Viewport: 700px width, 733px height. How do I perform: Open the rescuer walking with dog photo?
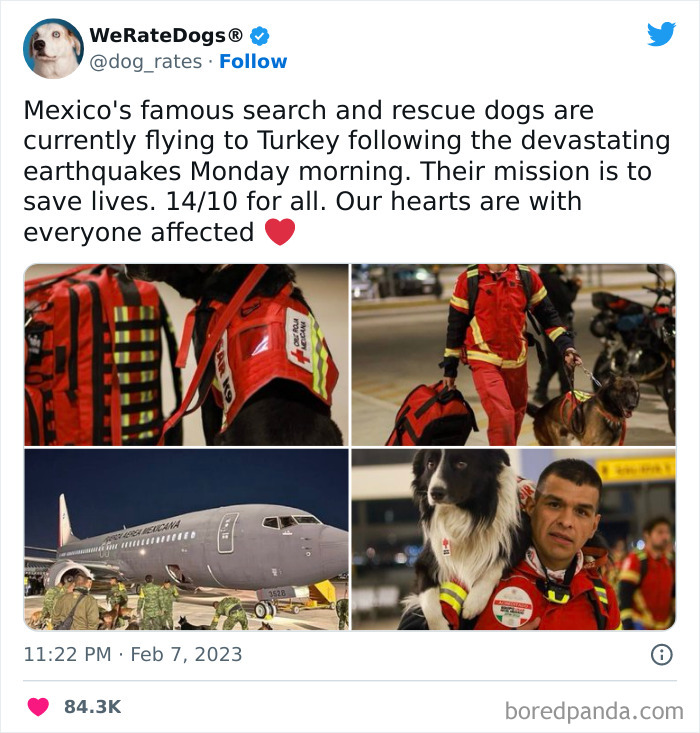pyautogui.click(x=513, y=355)
